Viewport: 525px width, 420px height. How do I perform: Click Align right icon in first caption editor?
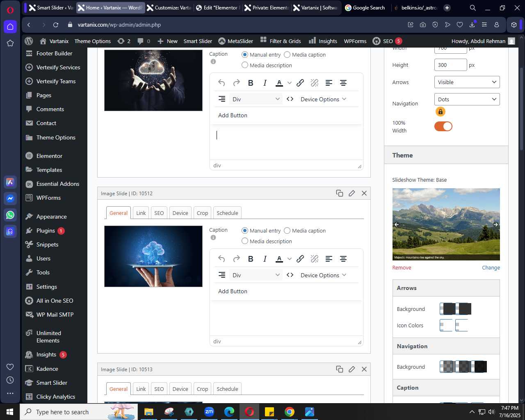222,99
